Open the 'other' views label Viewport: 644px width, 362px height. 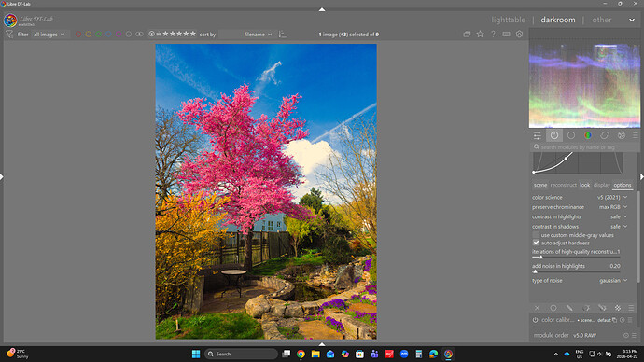pyautogui.click(x=602, y=20)
